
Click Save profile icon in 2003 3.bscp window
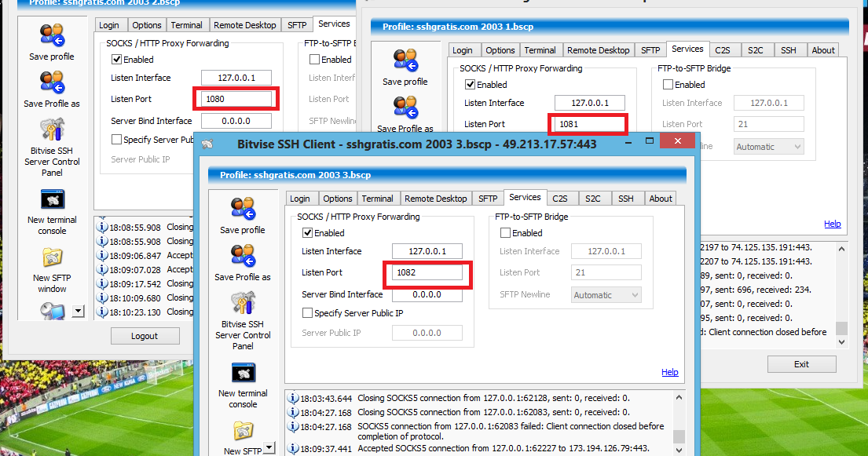(243, 209)
